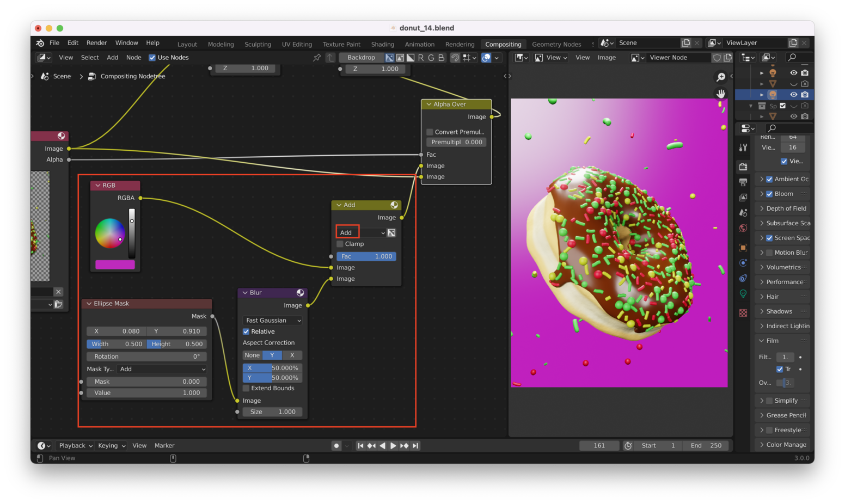Image resolution: width=845 pixels, height=504 pixels.
Task: Select the pan hand tool in viewer
Action: [721, 94]
